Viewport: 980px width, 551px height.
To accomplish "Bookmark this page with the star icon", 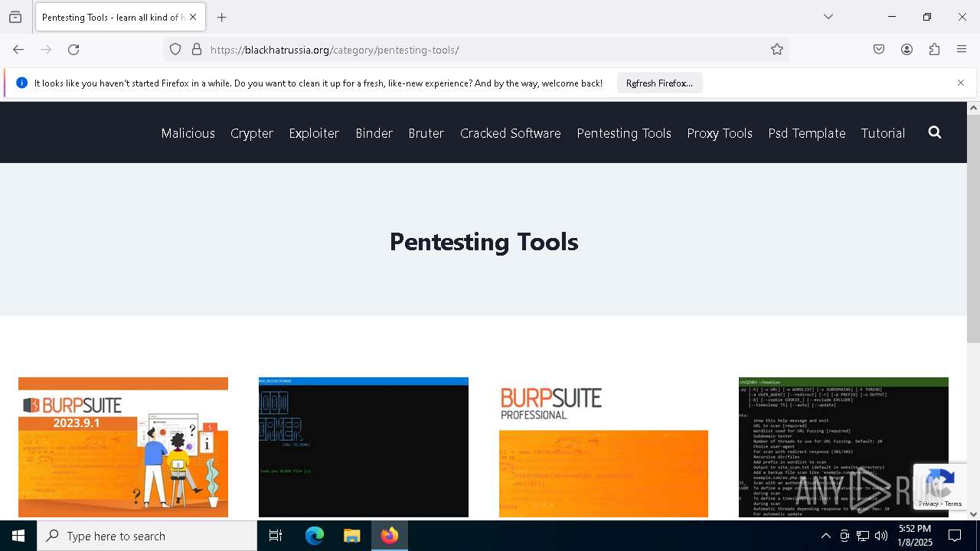I will (777, 50).
